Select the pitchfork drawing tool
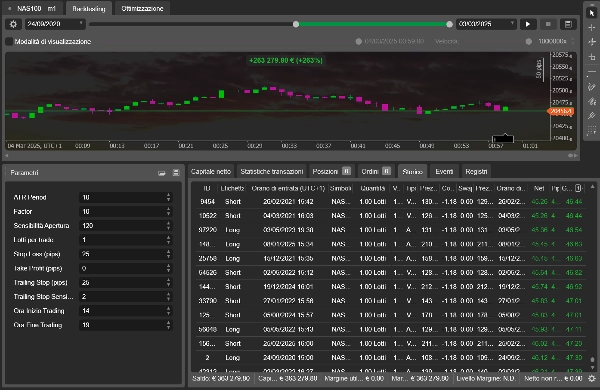 pos(592,116)
